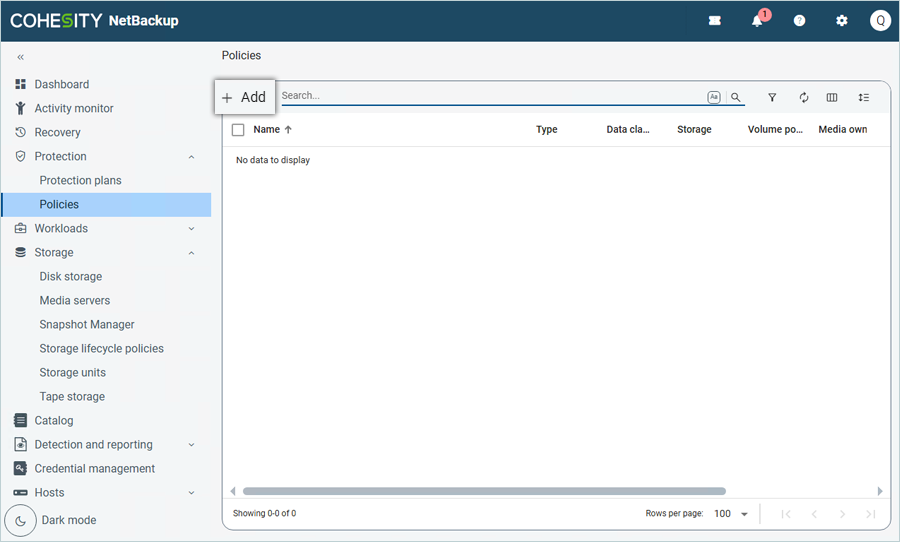The image size is (900, 542).
Task: Click the search magnifier icon
Action: (x=736, y=98)
